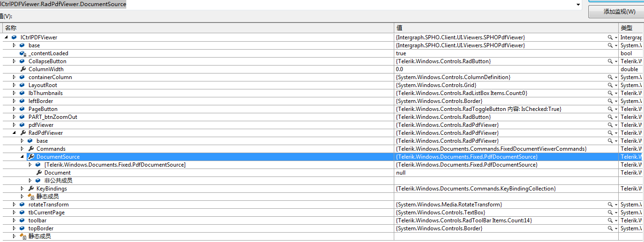Collapse the ICtrlPDFViewer root node
The image size is (644, 242).
(x=6, y=37)
